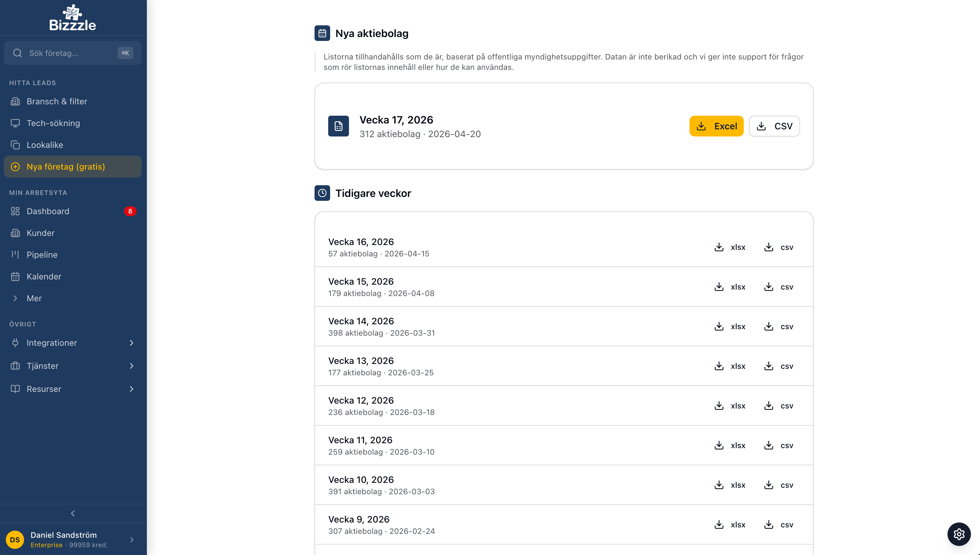Expand the Resurser section
Screen dimensions: 980x555
click(72, 389)
